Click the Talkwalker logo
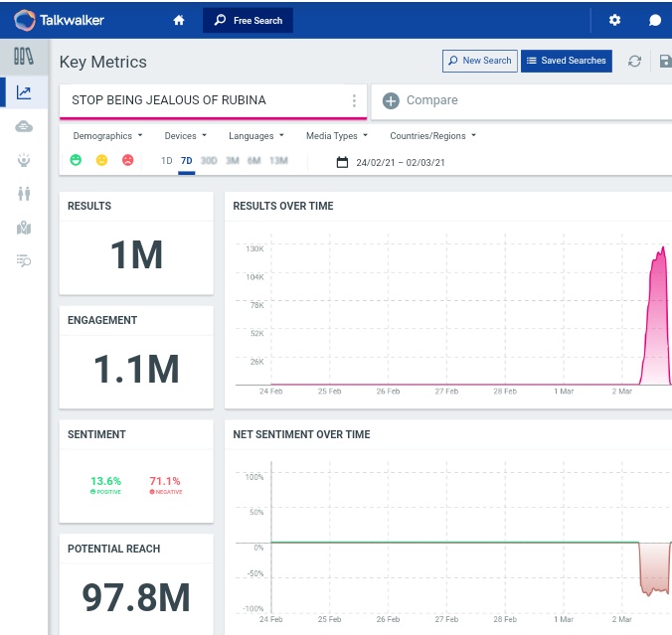The image size is (672, 635). pos(59,20)
